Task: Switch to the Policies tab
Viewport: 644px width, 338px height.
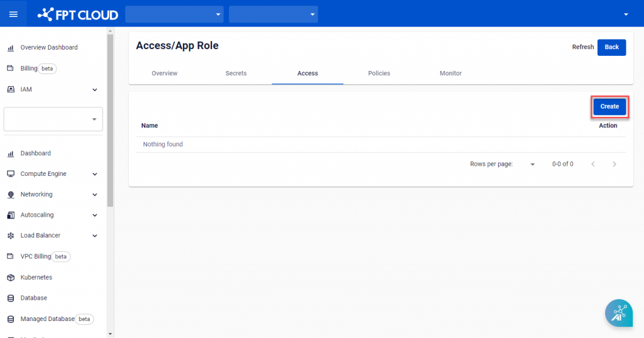Action: 379,74
